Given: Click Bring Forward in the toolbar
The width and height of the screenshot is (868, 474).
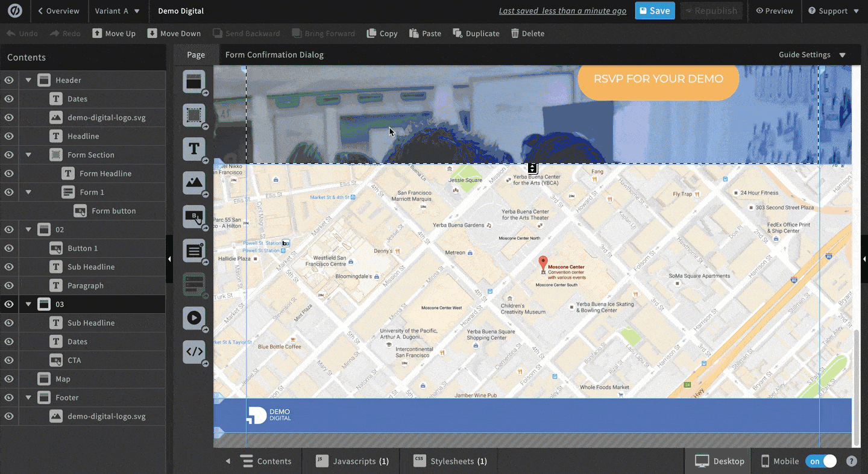Looking at the screenshot, I should (x=324, y=33).
